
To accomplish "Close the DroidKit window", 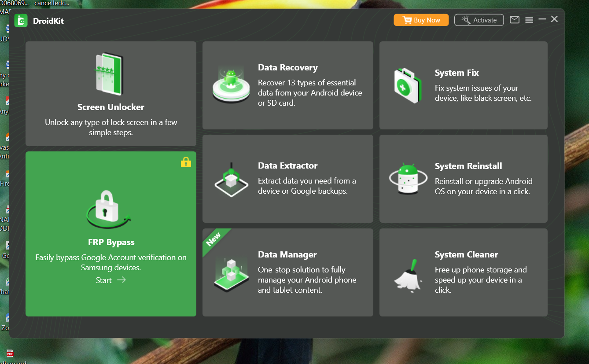I will pyautogui.click(x=555, y=19).
